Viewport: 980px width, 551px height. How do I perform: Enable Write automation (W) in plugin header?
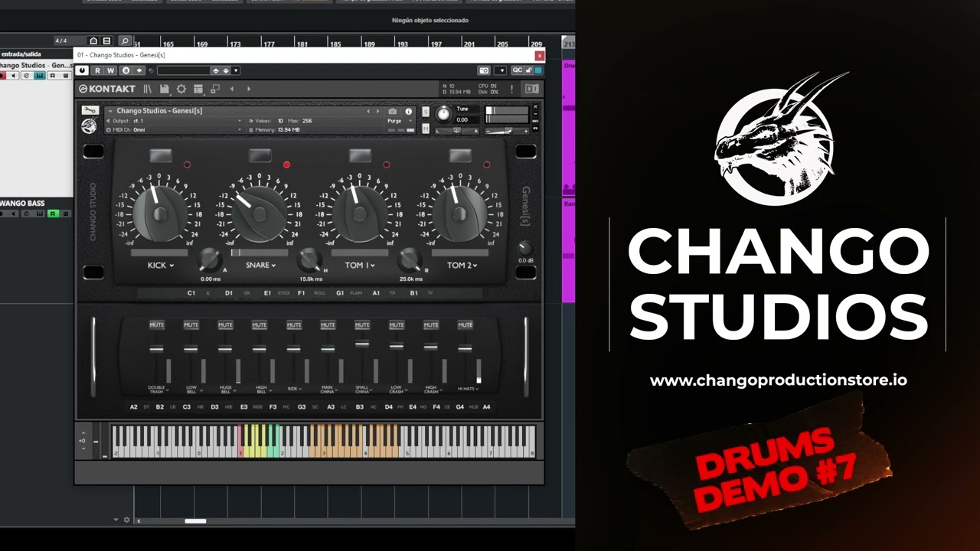(x=110, y=70)
